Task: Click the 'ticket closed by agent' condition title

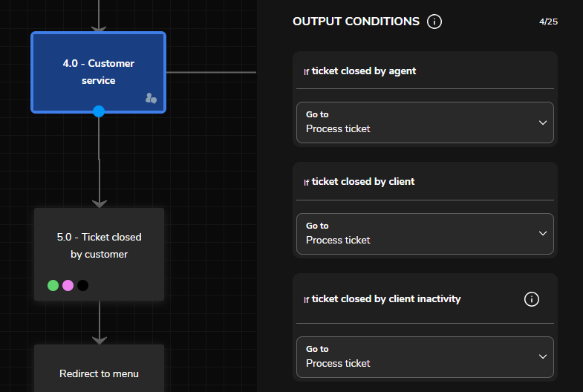Action: pyautogui.click(x=363, y=71)
